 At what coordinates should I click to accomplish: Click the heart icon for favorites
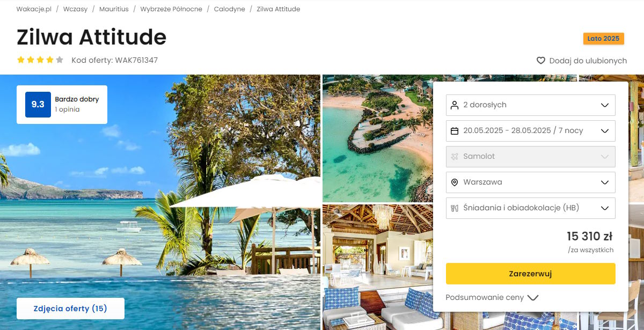click(541, 61)
